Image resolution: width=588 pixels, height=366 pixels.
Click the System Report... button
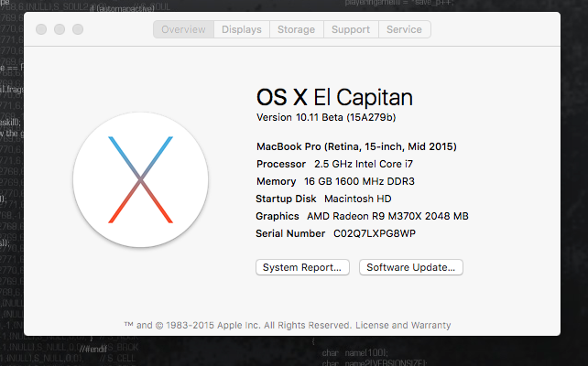tap(302, 267)
